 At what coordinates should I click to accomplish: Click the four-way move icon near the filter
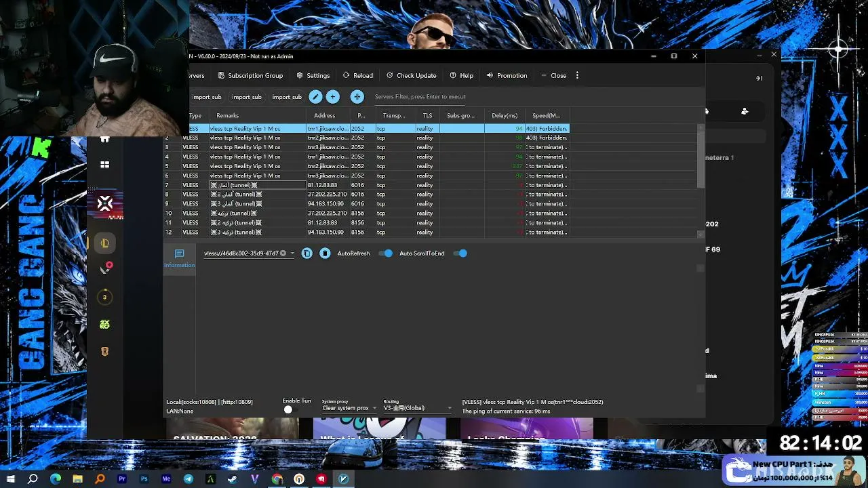point(357,97)
